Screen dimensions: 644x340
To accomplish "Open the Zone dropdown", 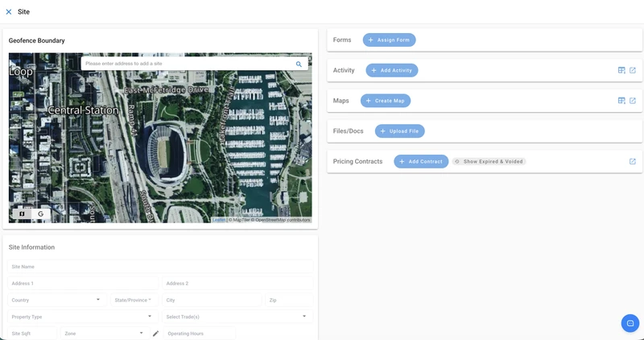I will 105,334.
